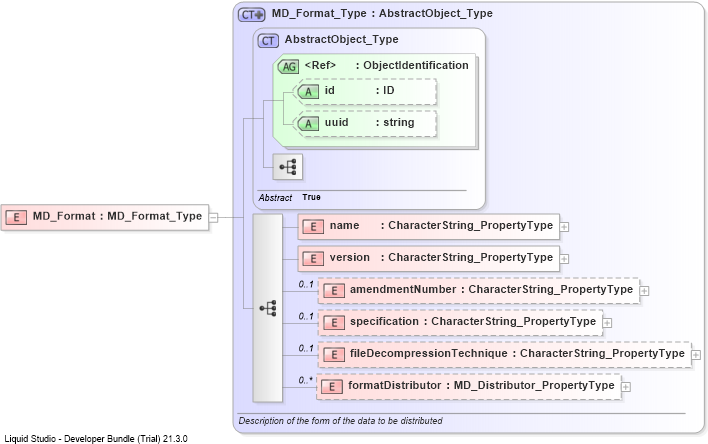The width and height of the screenshot is (708, 444).
Task: Click the A icon of uuid attribute
Action: pos(308,123)
